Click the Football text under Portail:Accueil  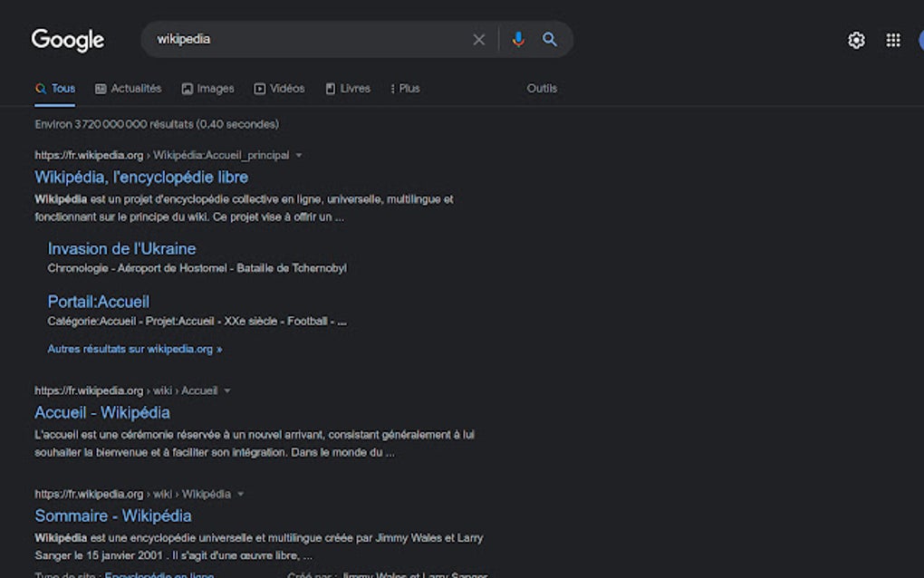(307, 321)
